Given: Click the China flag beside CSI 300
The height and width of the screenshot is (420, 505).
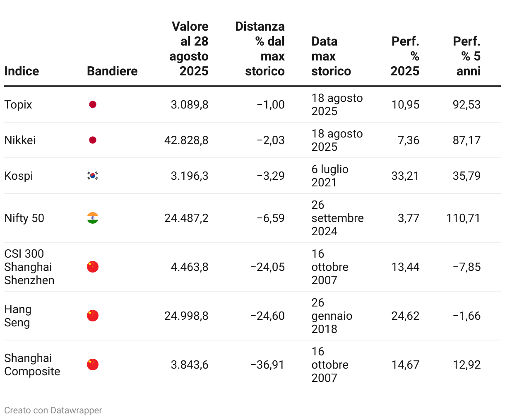Looking at the screenshot, I should tap(93, 267).
